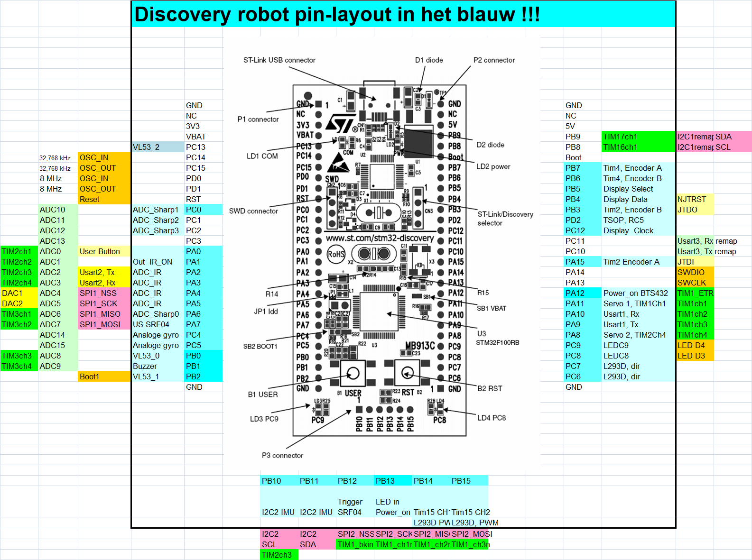Click the yellow 'JTDO' cell
752x560 pixels.
coord(695,210)
